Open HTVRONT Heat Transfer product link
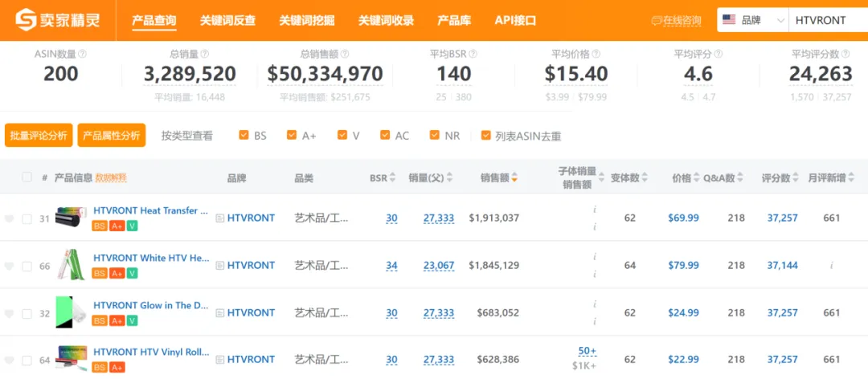Screen dimensions: 868x379 pos(151,210)
